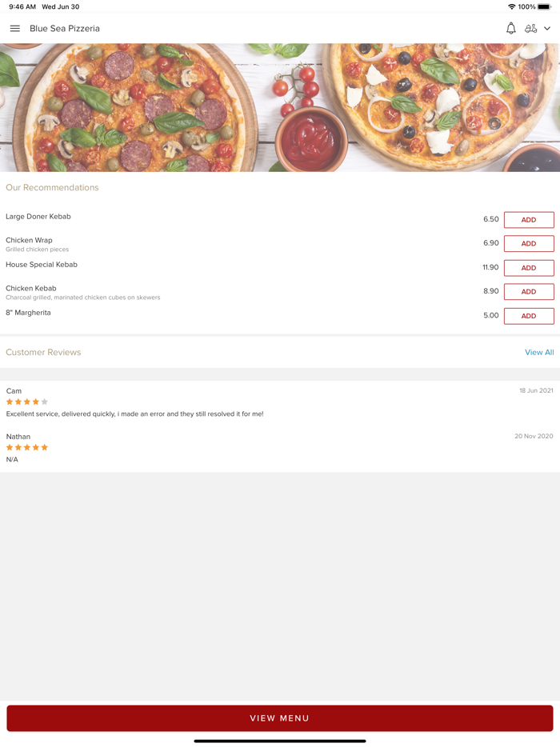Screen dimensions: 560x747
Task: Click the Wi-Fi icon in status bar
Action: [x=511, y=6]
